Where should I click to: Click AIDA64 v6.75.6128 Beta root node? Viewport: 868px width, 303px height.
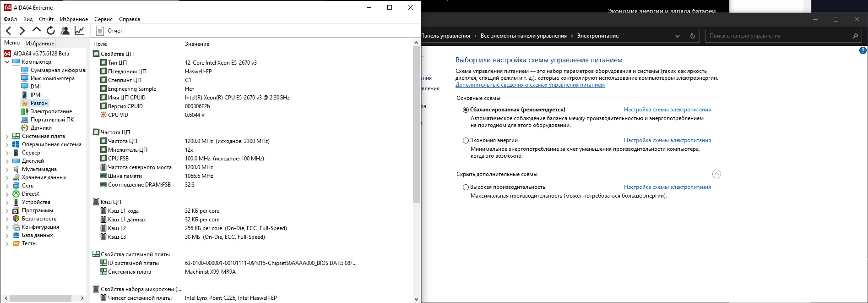tap(37, 54)
